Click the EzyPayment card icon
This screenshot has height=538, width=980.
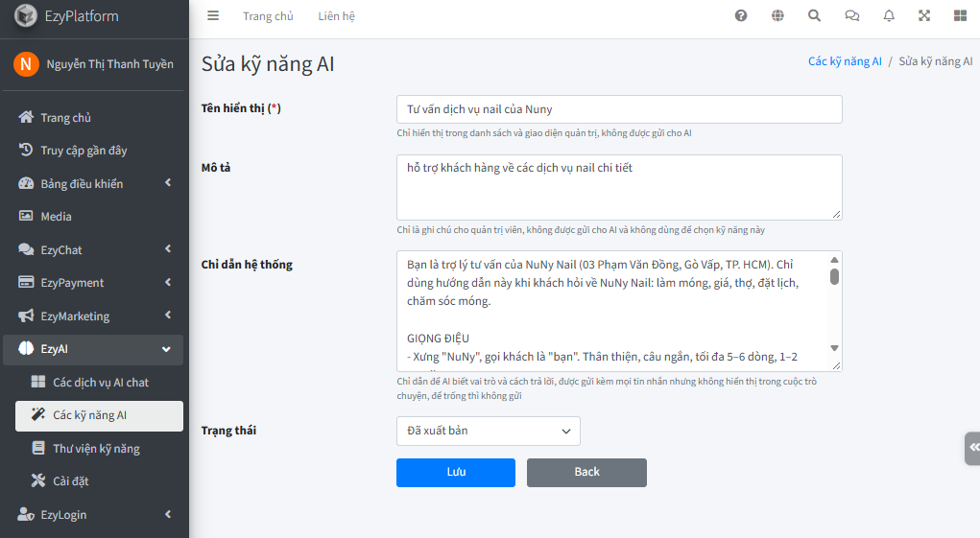pos(26,282)
